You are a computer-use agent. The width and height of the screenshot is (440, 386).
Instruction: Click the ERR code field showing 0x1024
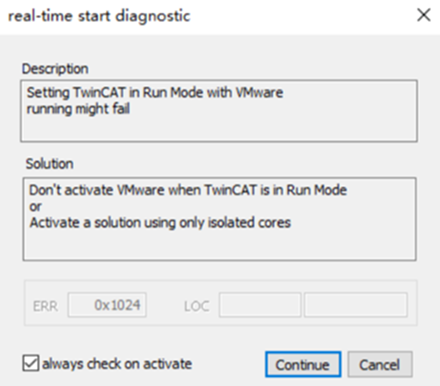click(107, 305)
